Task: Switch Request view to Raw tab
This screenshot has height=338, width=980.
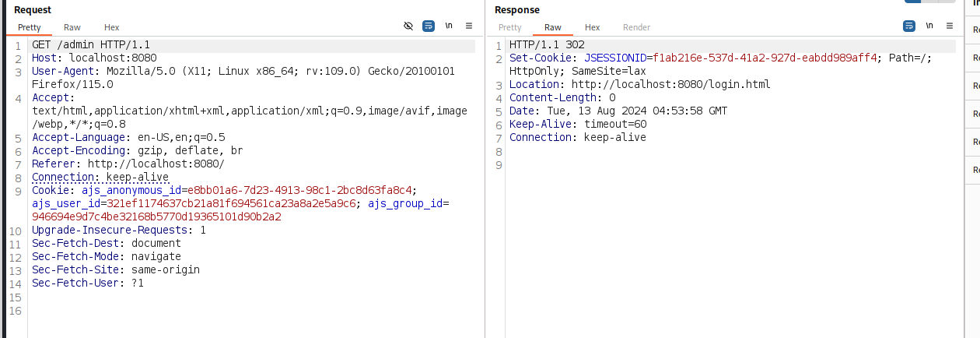Action: coord(72,27)
